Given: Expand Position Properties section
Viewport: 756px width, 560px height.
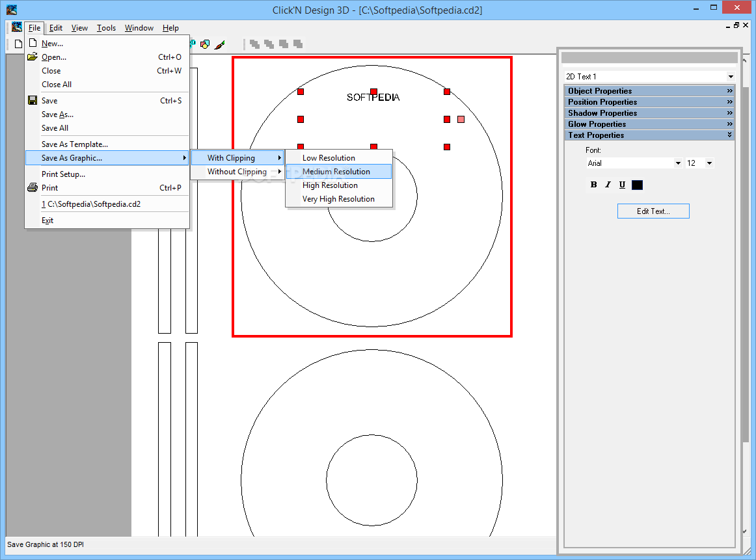Looking at the screenshot, I should 649,101.
